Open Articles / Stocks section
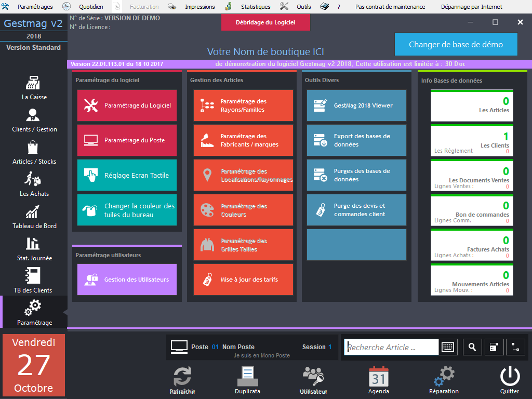This screenshot has height=399, width=532. [34, 153]
